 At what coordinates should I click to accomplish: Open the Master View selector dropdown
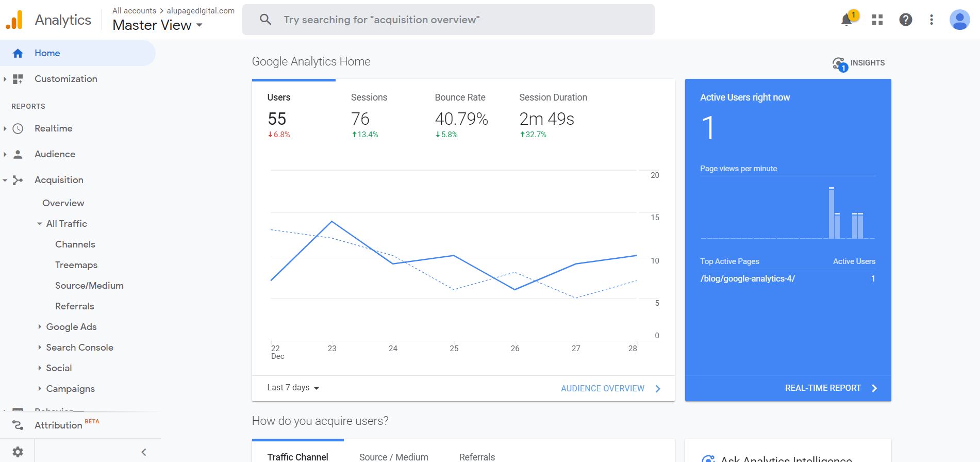158,25
